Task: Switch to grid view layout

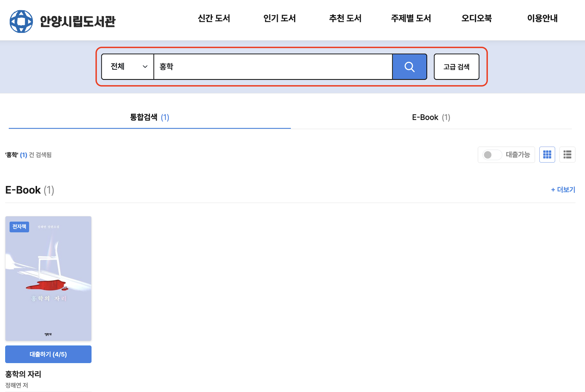Action: pyautogui.click(x=547, y=155)
